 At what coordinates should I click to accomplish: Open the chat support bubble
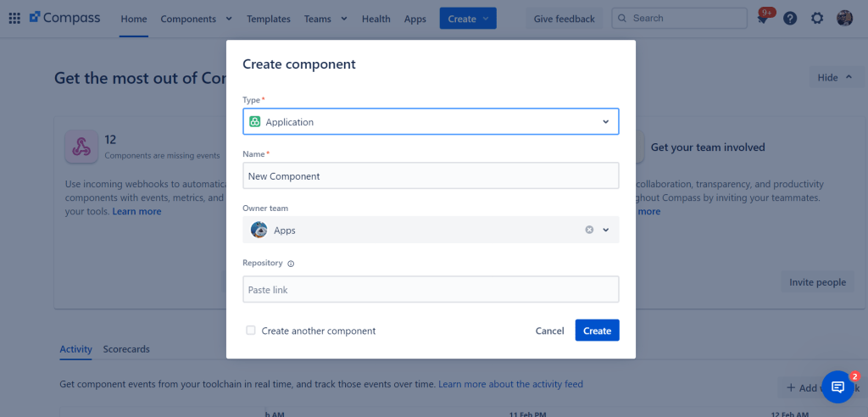coord(837,386)
